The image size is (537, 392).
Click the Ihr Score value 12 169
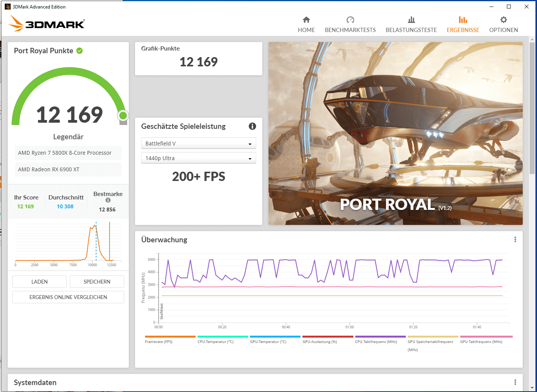pos(25,206)
